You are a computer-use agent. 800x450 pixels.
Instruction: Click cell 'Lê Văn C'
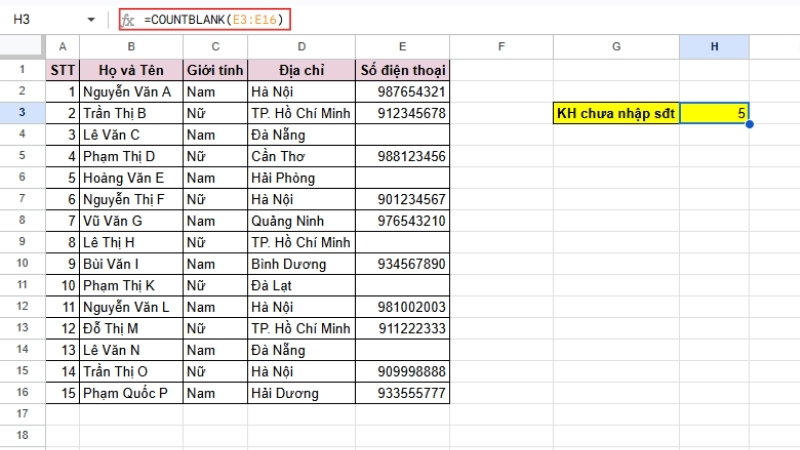coord(131,135)
